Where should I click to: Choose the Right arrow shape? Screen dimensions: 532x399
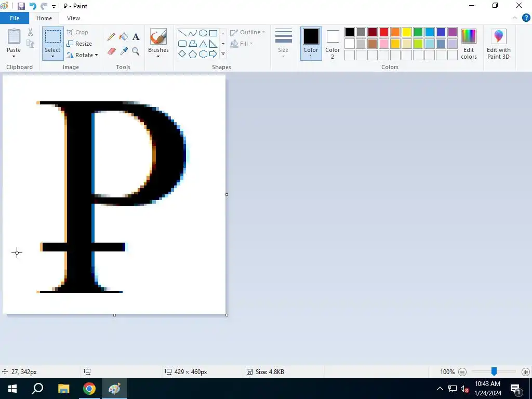tap(214, 54)
